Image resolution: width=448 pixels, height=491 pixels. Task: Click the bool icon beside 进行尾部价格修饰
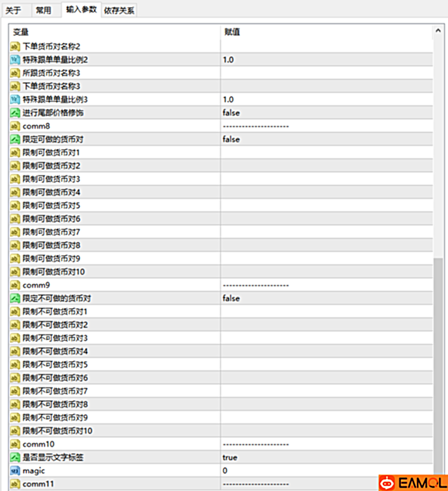click(16, 112)
